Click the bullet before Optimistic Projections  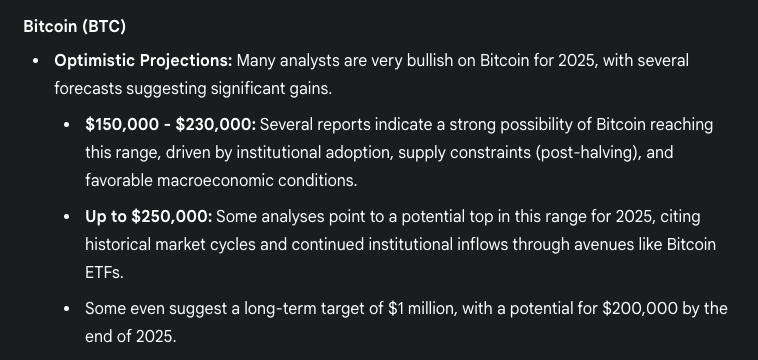(35, 62)
